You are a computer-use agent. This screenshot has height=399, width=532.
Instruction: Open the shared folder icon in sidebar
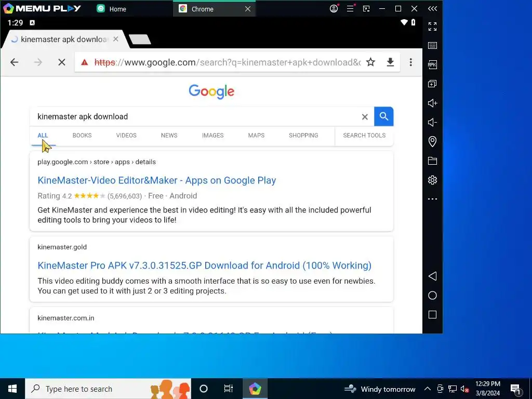point(432,161)
